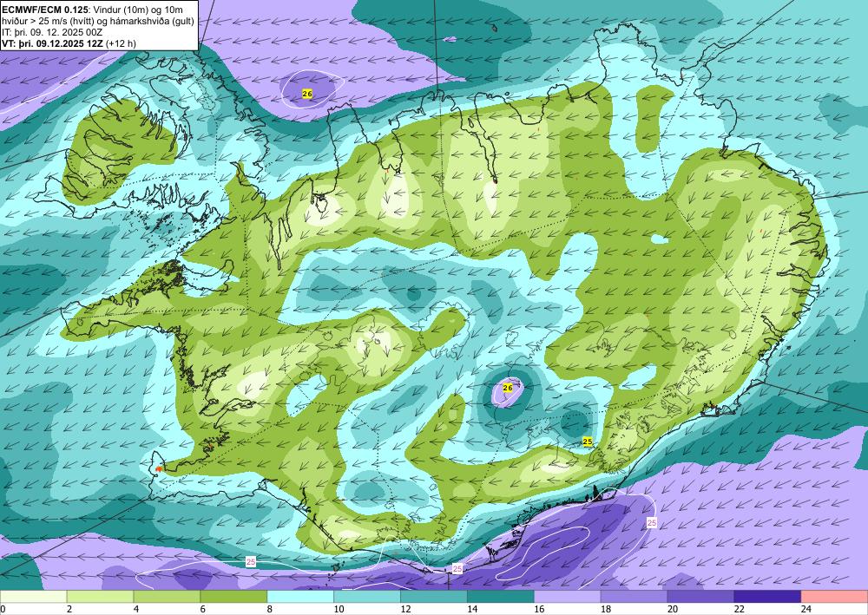The width and height of the screenshot is (868, 615).
Task: Click the 18–20 m/s purple legend swatch
Action: coord(634,597)
